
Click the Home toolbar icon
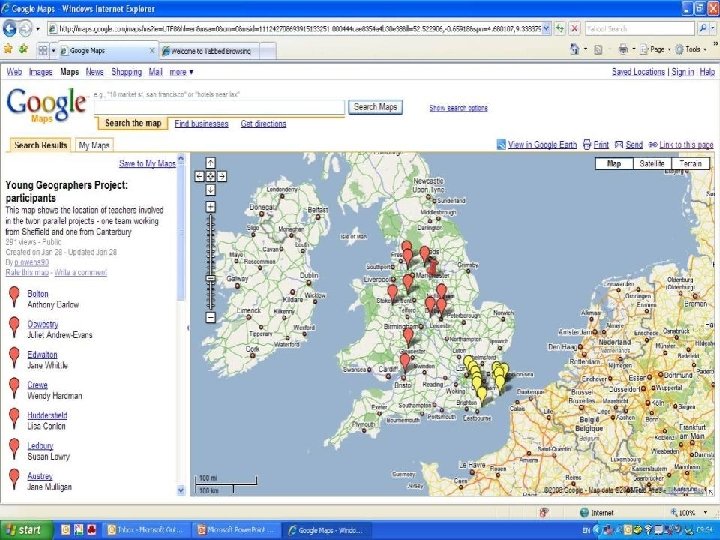point(574,49)
